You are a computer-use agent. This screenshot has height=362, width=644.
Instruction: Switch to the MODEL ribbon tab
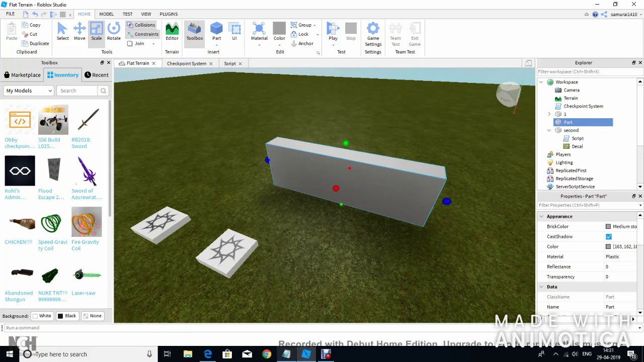coord(106,14)
